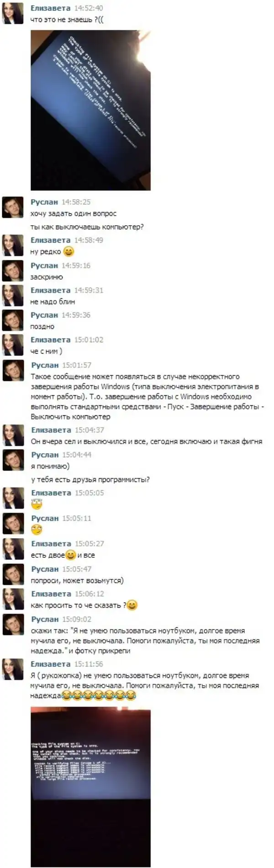The image size is (274, 868).
Task: Open Руслан's name link at 15:09:02
Action: click(x=44, y=619)
